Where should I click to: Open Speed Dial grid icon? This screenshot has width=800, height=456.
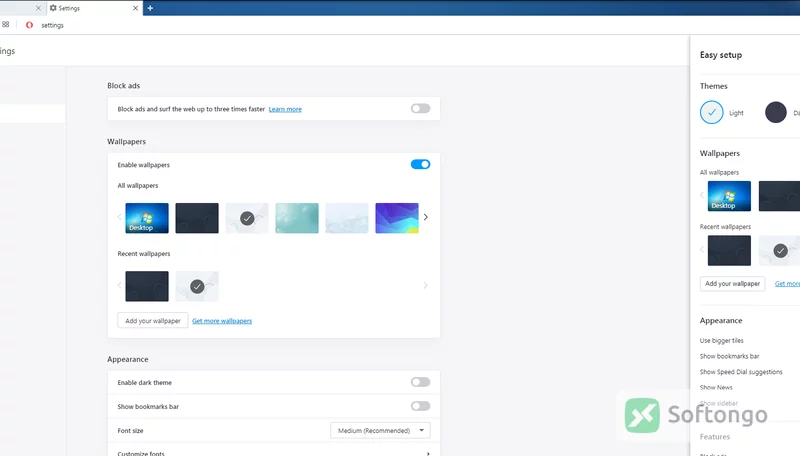pyautogui.click(x=6, y=24)
